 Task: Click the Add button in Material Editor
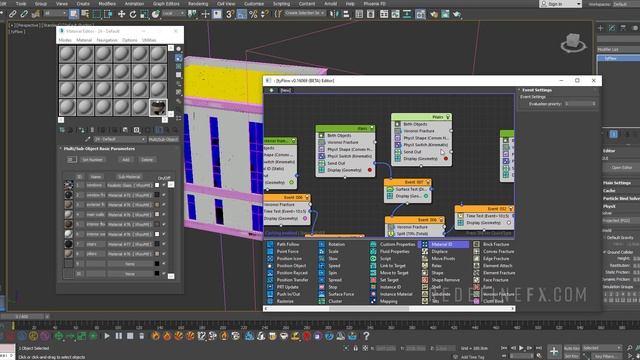(x=126, y=160)
